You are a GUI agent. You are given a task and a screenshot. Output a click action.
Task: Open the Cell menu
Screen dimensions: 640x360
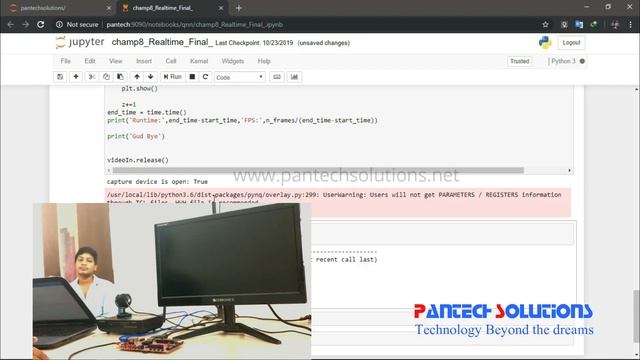coord(171,61)
